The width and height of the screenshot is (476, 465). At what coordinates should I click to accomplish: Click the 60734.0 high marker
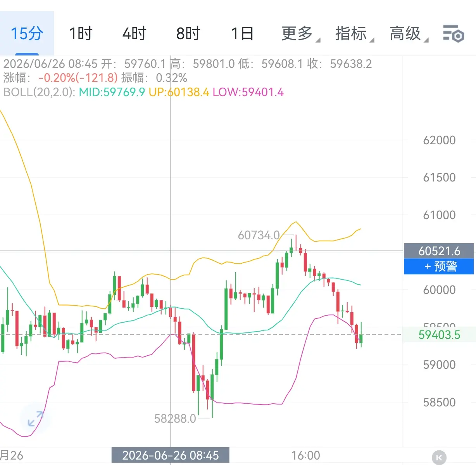pos(259,235)
